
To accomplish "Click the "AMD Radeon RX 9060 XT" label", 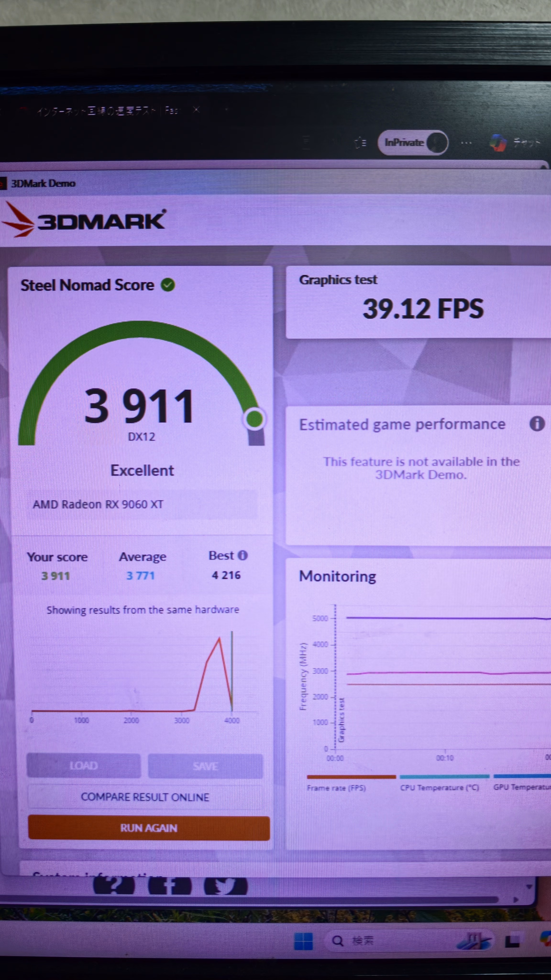I will click(x=98, y=504).
